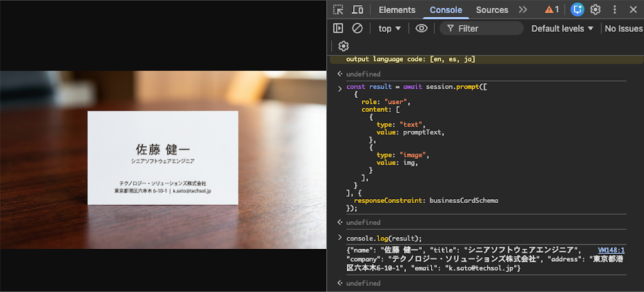This screenshot has height=292, width=644.
Task: Open the blue AI assistance icon
Action: 577,9
